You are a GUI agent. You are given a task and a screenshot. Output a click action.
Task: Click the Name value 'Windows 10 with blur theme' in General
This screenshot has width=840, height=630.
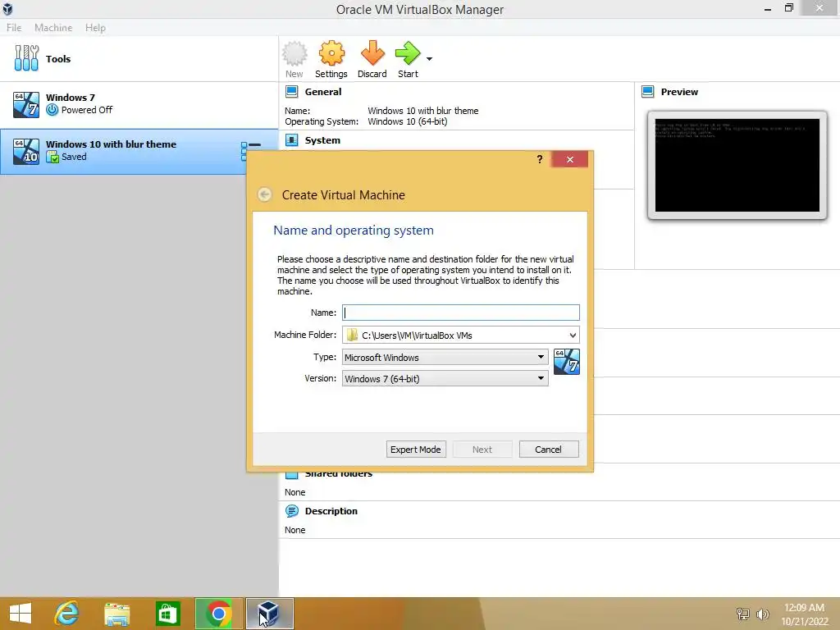423,111
